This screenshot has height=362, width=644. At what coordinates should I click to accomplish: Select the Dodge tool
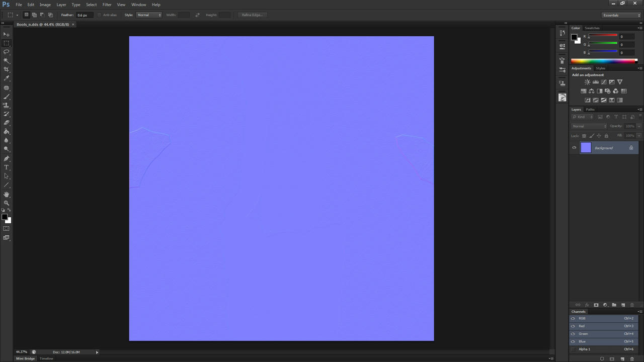click(7, 149)
